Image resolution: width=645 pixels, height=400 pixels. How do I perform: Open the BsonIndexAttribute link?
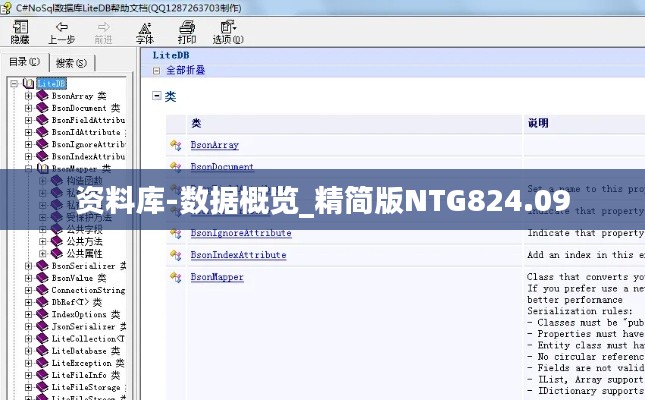238,255
